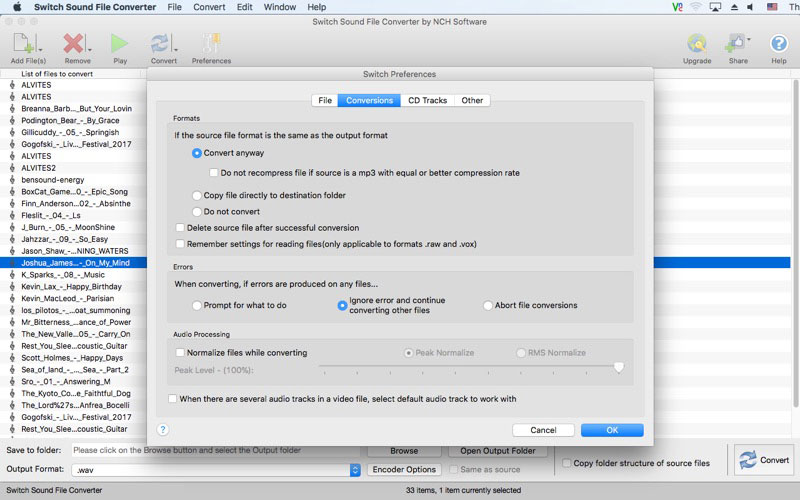Enable Normalize files while converting
The image size is (800, 500).
coord(180,353)
